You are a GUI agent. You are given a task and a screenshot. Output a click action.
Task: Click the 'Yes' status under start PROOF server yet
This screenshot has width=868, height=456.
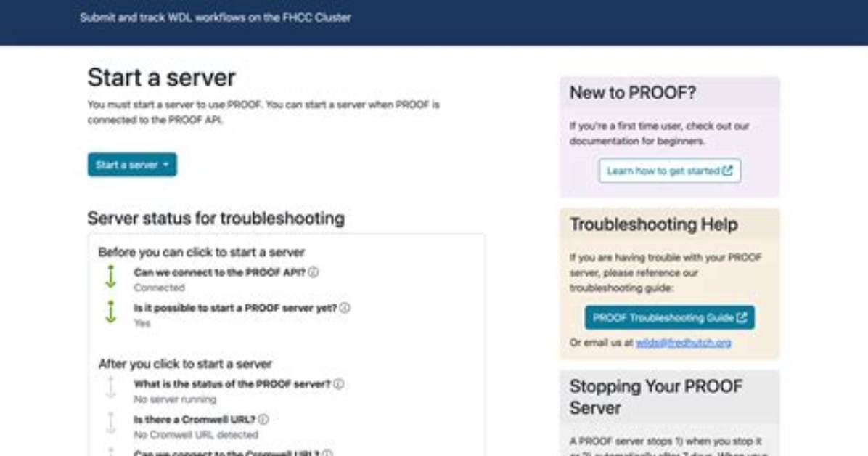[x=142, y=323]
